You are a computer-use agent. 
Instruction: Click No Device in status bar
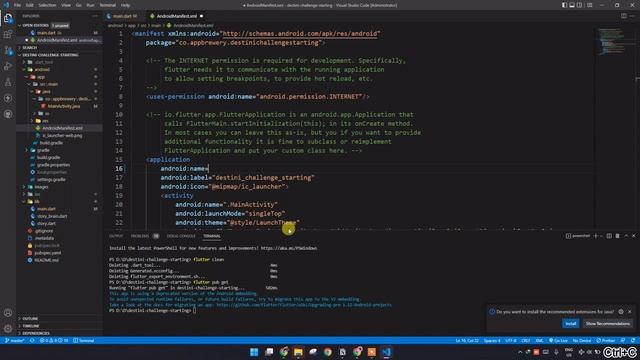pos(582,340)
